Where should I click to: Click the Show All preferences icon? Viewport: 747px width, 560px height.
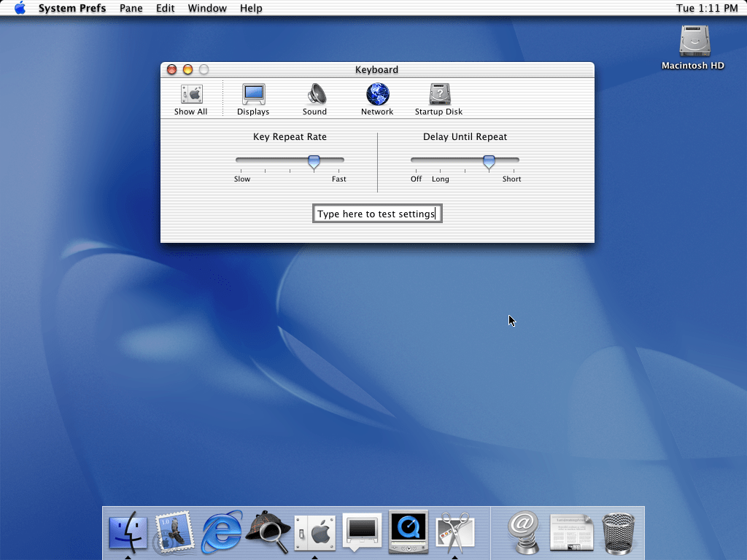191,99
